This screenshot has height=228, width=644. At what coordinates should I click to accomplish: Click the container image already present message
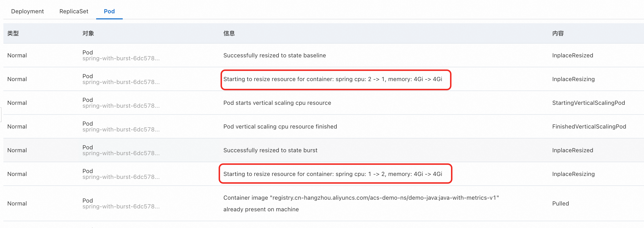pos(361,203)
